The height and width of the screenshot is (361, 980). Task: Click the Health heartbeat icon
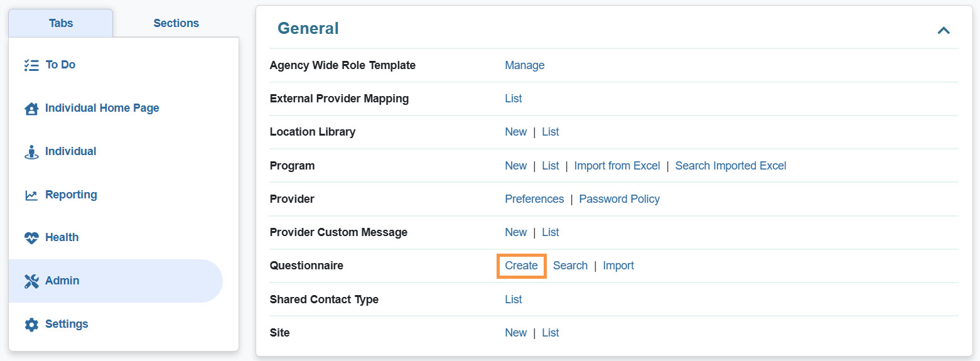tap(31, 238)
